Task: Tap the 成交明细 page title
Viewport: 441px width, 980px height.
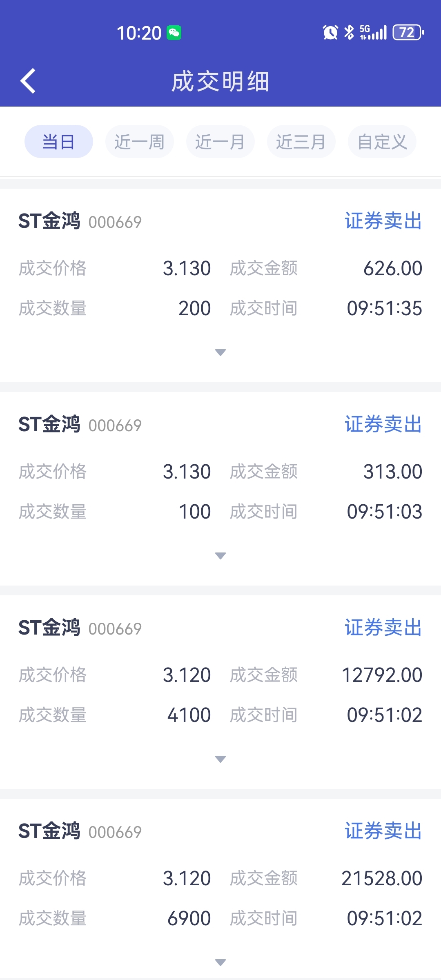Action: pyautogui.click(x=220, y=81)
